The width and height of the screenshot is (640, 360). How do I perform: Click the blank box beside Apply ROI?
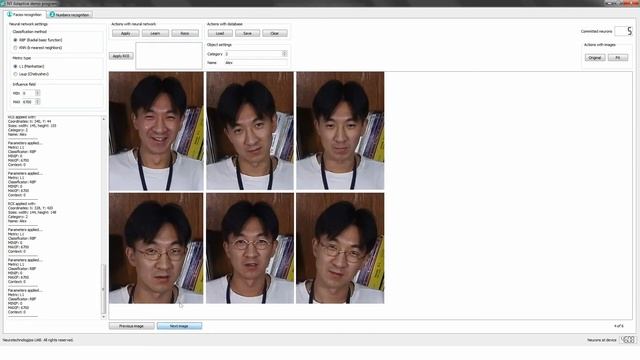[x=169, y=56]
